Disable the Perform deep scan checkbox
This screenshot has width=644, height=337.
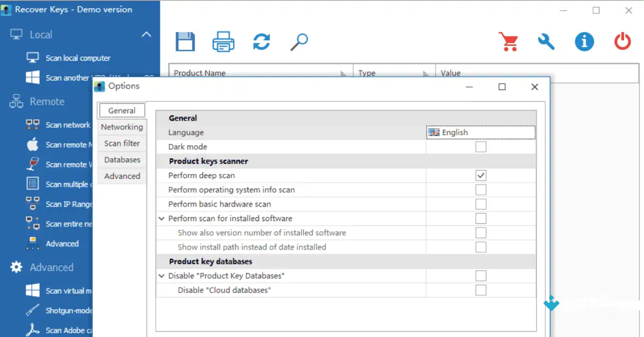click(x=480, y=175)
